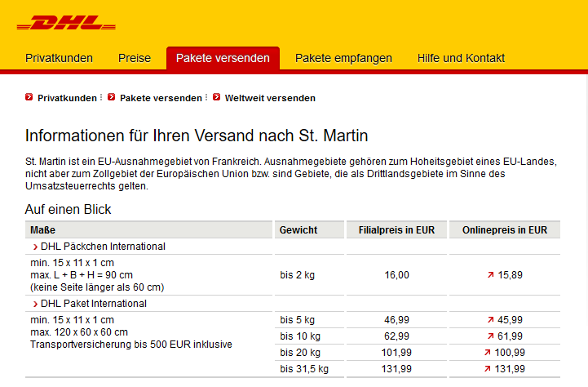588x387 pixels.
Task: Click the Gewicht column header
Action: [x=309, y=229]
